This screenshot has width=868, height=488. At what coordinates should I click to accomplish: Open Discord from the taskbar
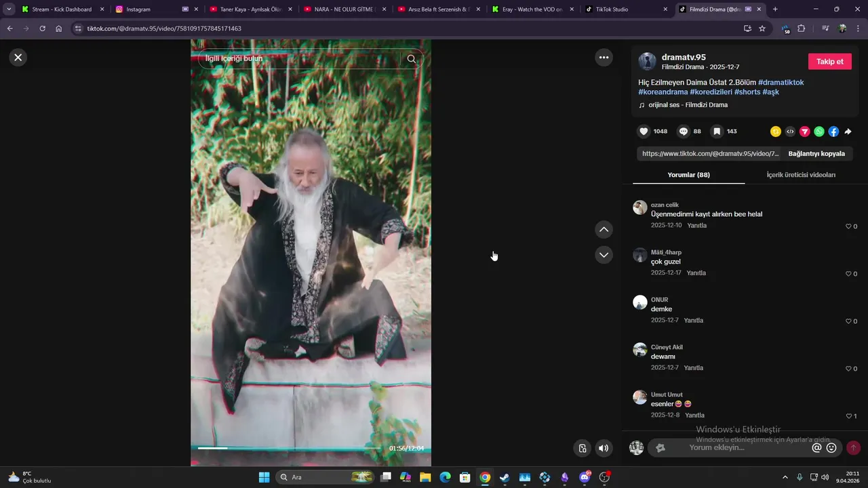coord(585,477)
